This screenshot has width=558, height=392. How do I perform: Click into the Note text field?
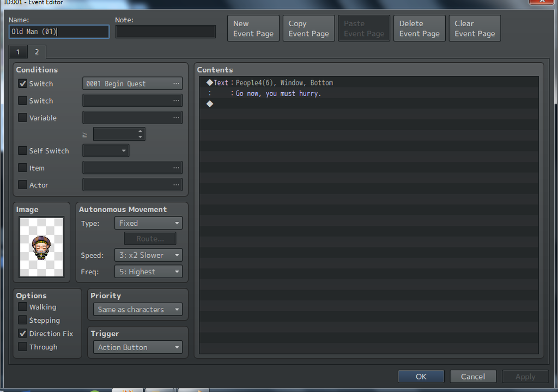coord(165,32)
